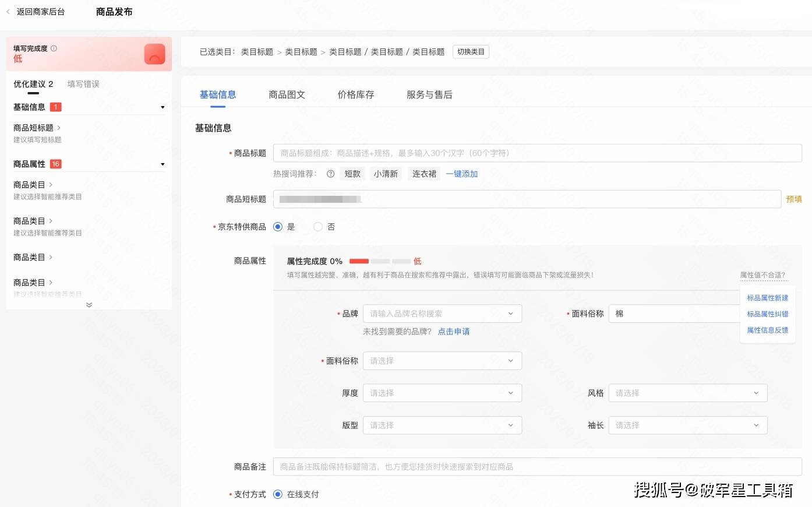The image size is (812, 507).
Task: Click the 预填 link beside short title
Action: (x=794, y=199)
